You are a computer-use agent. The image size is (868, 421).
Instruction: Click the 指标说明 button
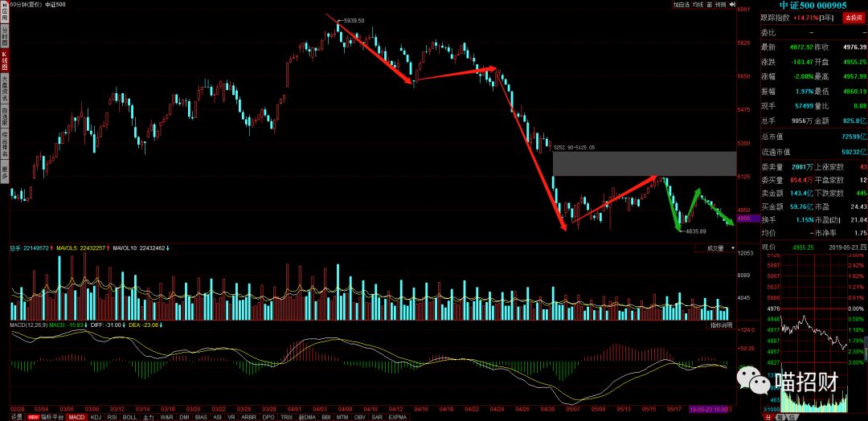click(x=721, y=325)
